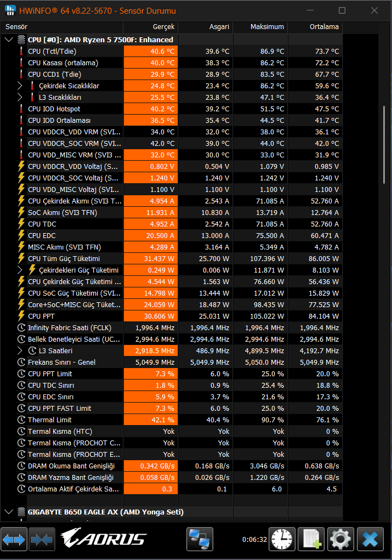Click thermometer icon of CPU IOD Hotspot
392x560 pixels.
click(21, 109)
